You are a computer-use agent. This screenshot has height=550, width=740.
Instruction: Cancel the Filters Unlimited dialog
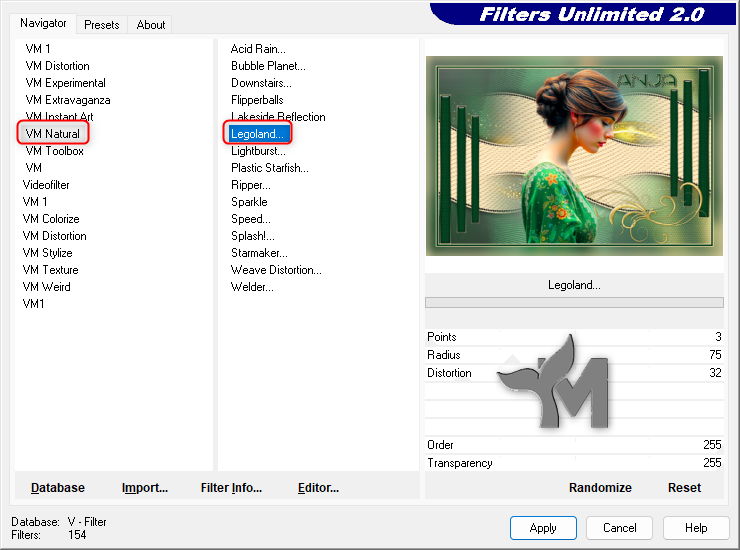(619, 528)
